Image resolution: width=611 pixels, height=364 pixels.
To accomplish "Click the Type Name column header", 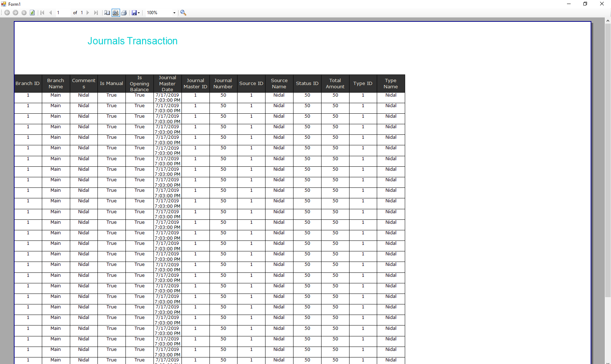I will pos(391,84).
